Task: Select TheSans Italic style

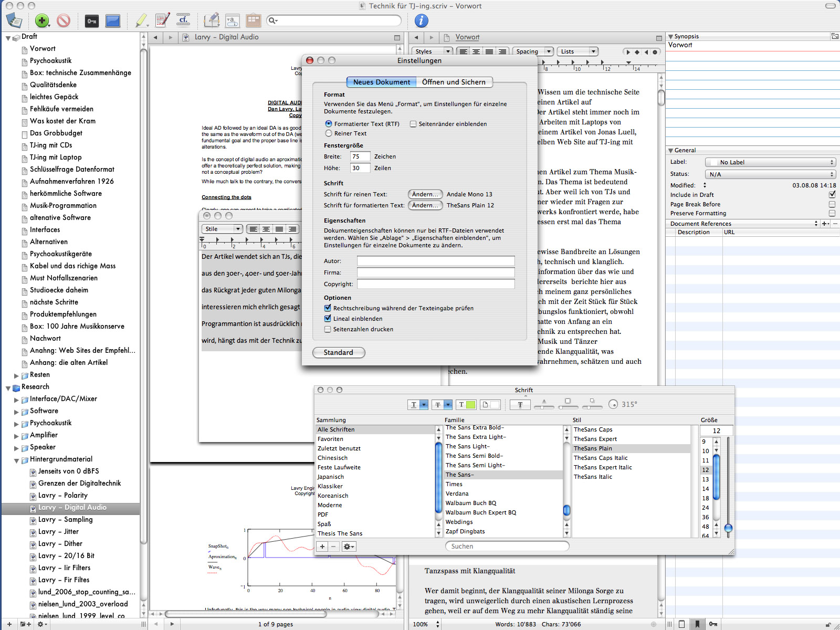Action: click(593, 477)
